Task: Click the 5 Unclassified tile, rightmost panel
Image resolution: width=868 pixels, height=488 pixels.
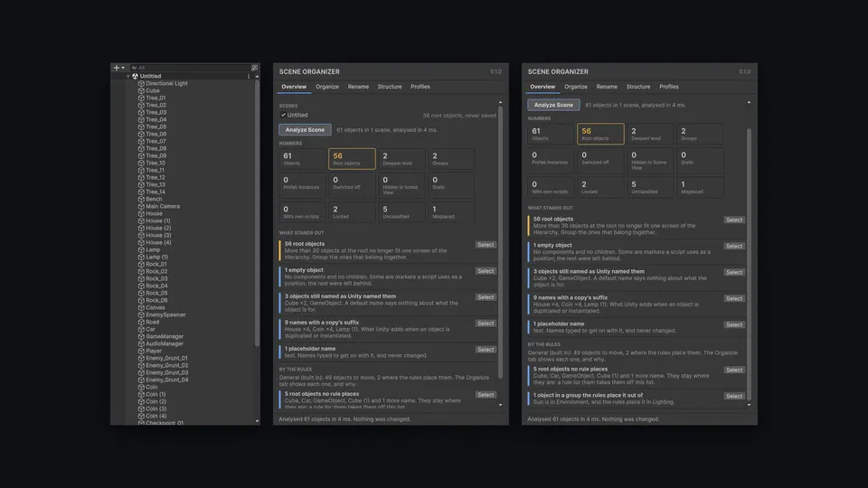Action: click(650, 188)
